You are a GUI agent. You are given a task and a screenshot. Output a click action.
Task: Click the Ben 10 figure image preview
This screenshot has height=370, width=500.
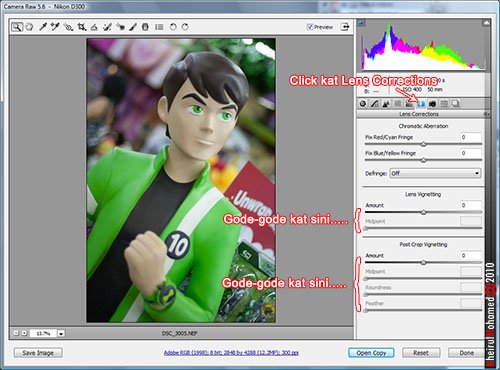click(181, 180)
